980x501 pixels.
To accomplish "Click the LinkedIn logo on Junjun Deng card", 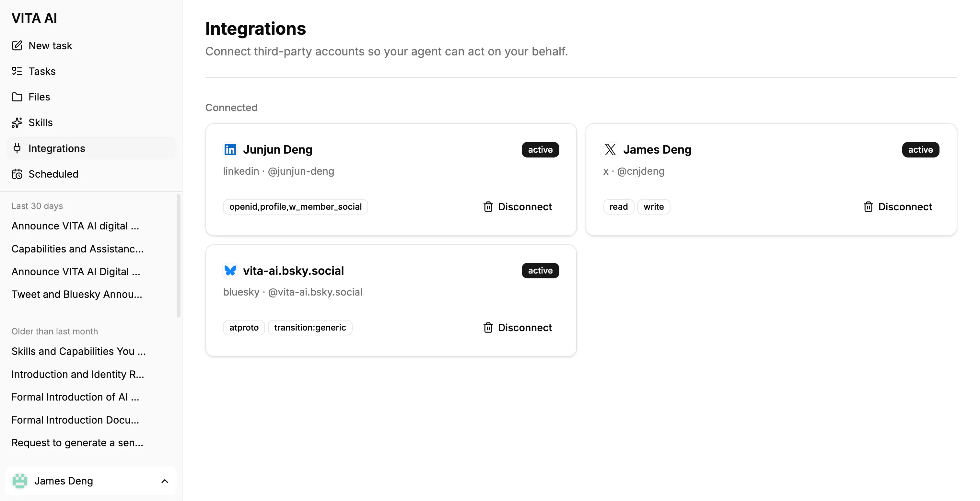I will click(x=230, y=149).
